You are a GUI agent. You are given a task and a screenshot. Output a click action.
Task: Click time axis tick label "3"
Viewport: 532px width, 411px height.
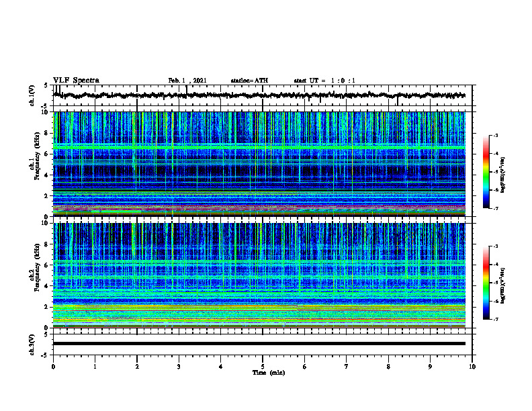click(179, 367)
